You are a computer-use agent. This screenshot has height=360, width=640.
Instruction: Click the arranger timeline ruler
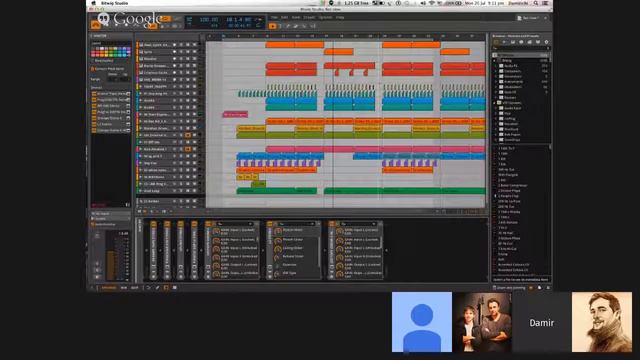pyautogui.click(x=346, y=37)
